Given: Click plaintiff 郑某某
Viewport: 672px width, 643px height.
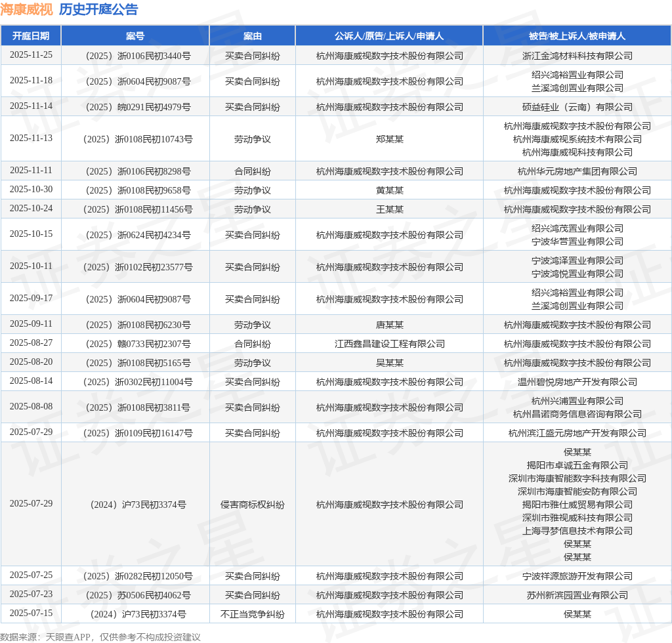Looking at the screenshot, I should coord(390,139).
